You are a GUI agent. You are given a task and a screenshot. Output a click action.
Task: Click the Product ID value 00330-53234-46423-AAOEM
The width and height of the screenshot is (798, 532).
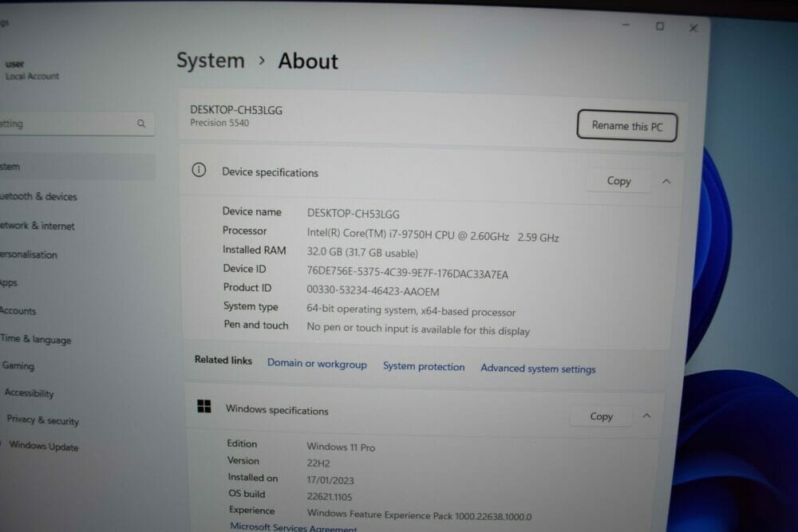373,291
